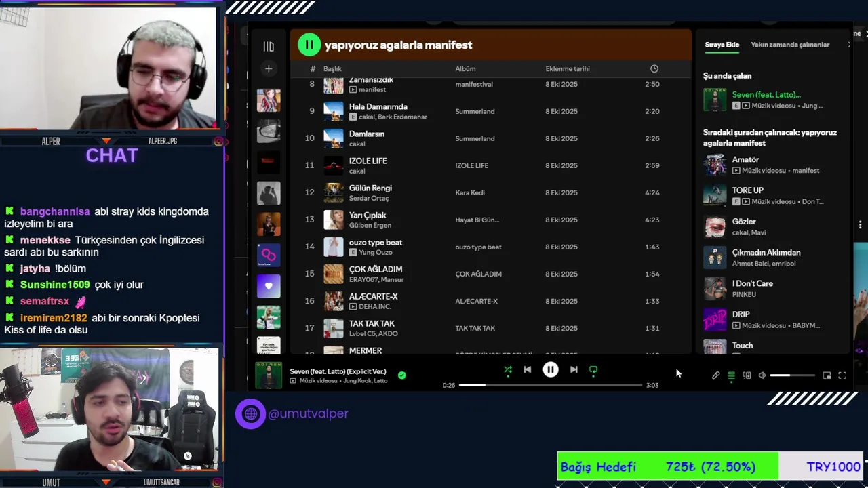Open Jung Kook, Latto artist link in player bar

click(x=365, y=381)
